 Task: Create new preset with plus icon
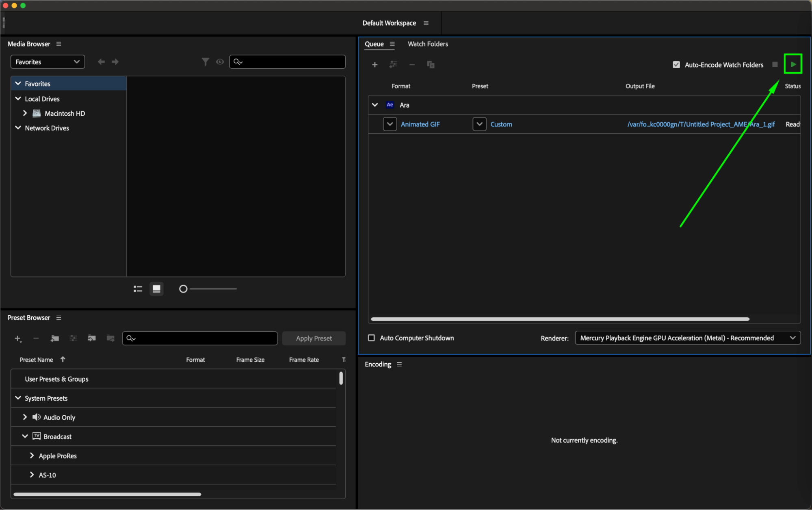point(18,339)
